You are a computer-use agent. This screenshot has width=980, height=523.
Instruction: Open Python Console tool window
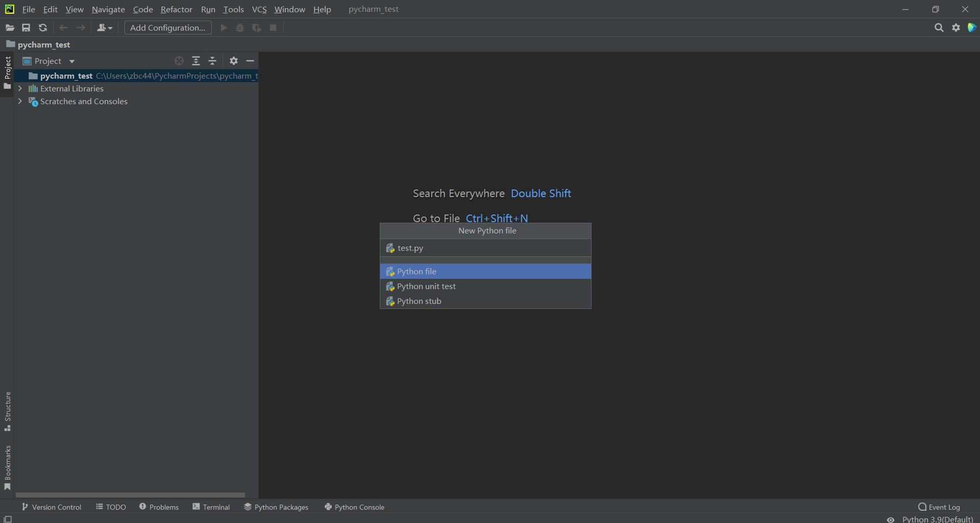355,507
